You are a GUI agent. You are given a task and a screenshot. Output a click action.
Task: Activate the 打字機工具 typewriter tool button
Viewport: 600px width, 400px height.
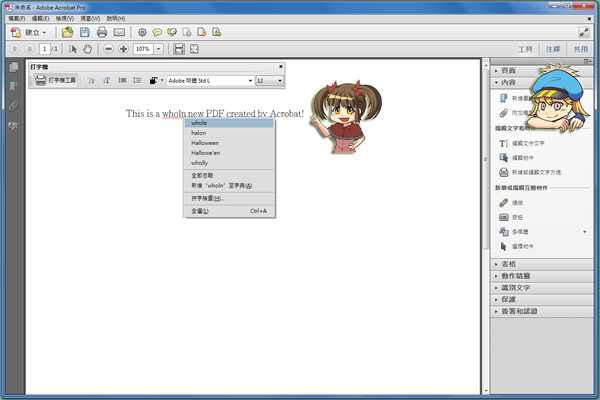click(56, 80)
